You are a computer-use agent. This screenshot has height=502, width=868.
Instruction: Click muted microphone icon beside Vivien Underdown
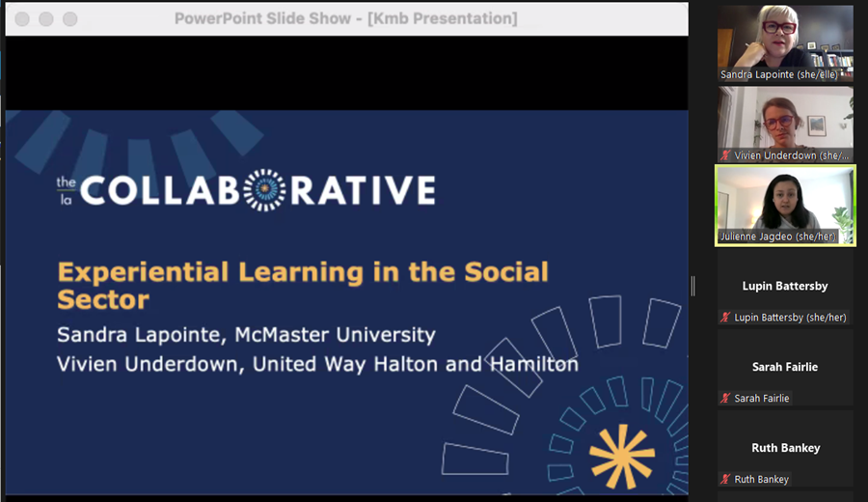tap(725, 155)
